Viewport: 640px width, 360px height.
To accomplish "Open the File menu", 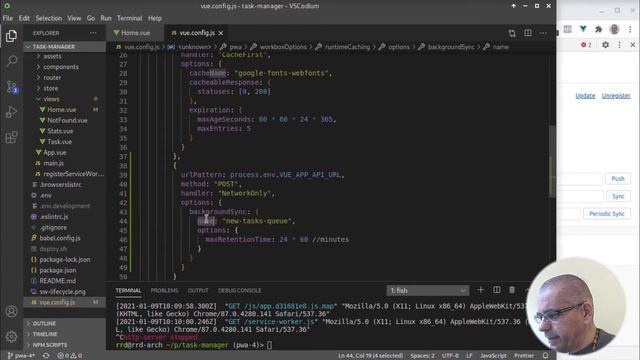I will point(8,18).
